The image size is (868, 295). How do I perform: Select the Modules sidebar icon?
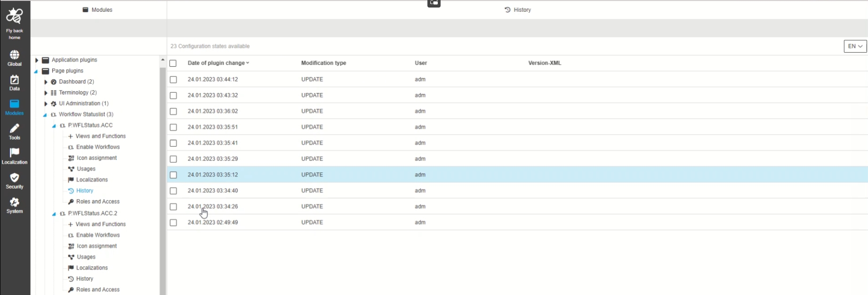15,104
